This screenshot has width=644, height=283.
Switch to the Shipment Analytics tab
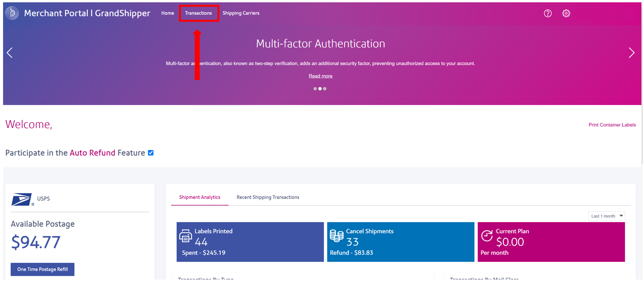click(x=200, y=197)
